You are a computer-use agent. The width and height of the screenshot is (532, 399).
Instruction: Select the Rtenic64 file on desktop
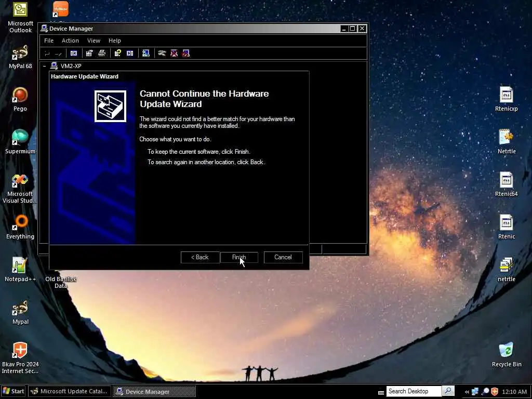506,184
